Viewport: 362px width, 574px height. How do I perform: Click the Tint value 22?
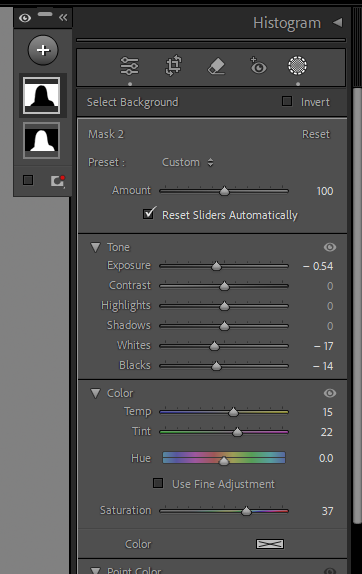(326, 432)
